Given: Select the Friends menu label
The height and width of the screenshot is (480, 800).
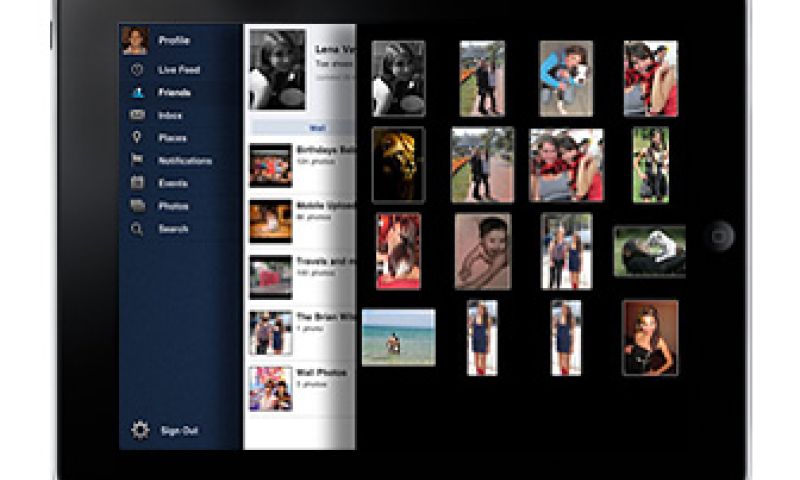Looking at the screenshot, I should pyautogui.click(x=173, y=93).
